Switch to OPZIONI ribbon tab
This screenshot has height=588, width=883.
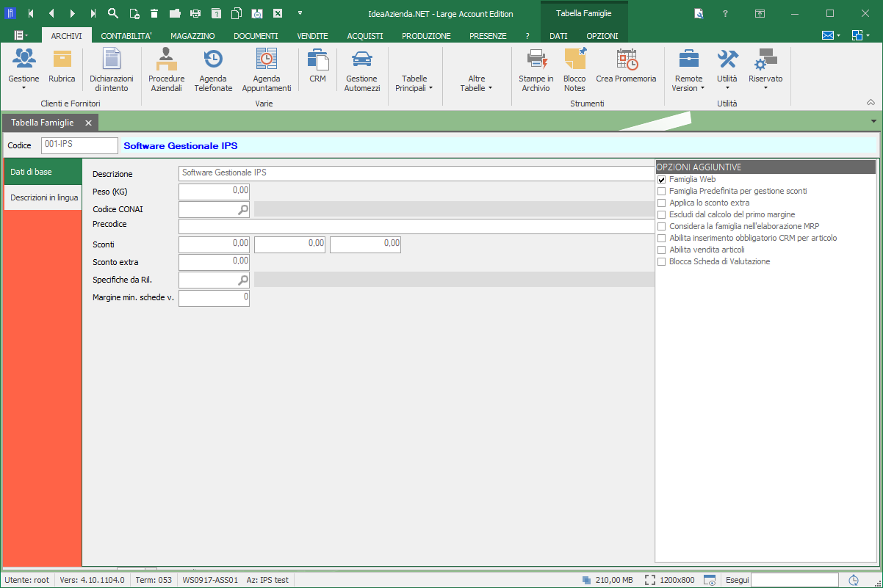[x=602, y=36]
